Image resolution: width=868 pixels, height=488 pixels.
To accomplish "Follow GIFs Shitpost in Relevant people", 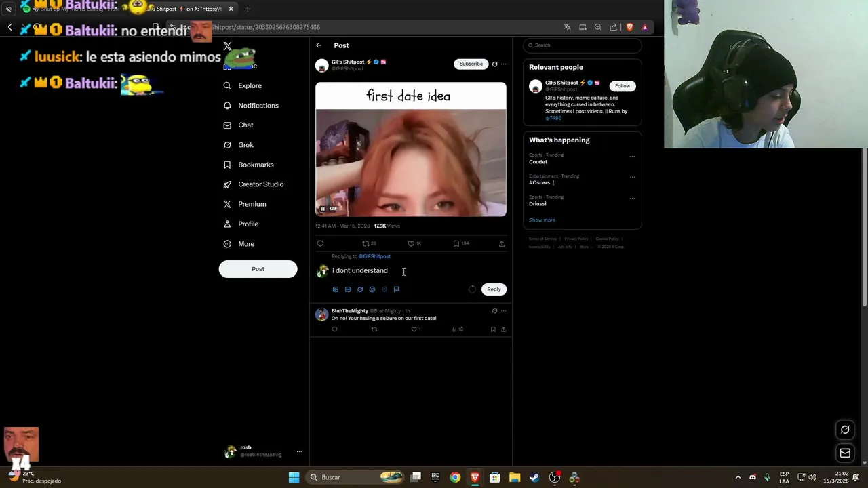I will click(x=623, y=86).
